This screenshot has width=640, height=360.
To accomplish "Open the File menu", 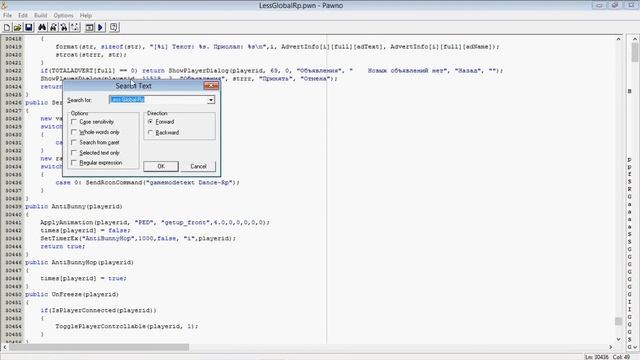I will pyautogui.click(x=7, y=16).
